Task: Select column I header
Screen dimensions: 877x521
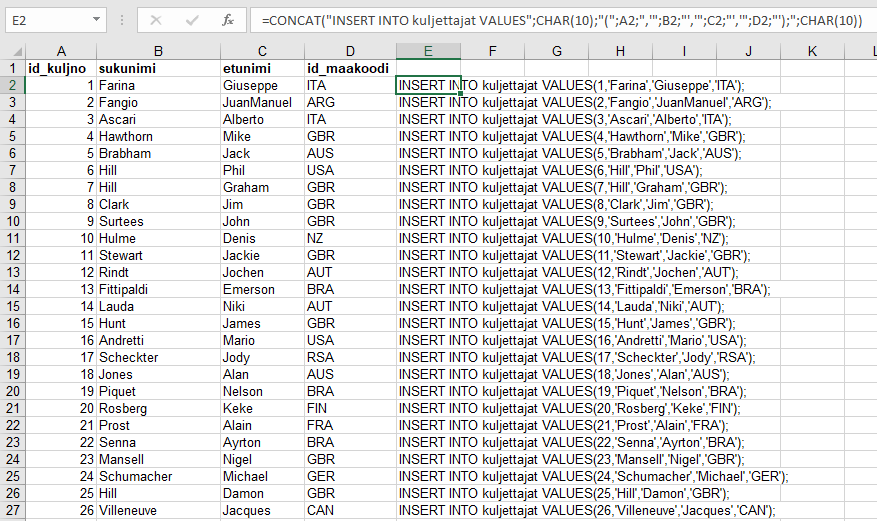Action: coord(684,51)
